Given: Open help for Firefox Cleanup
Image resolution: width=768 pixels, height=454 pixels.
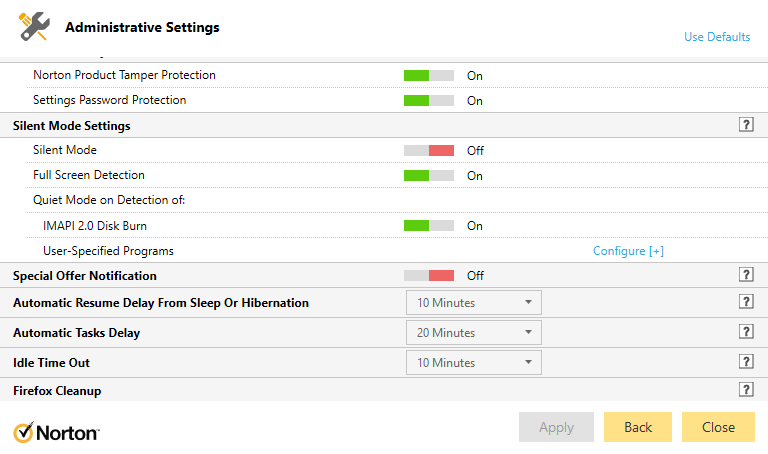Looking at the screenshot, I should coord(745,390).
